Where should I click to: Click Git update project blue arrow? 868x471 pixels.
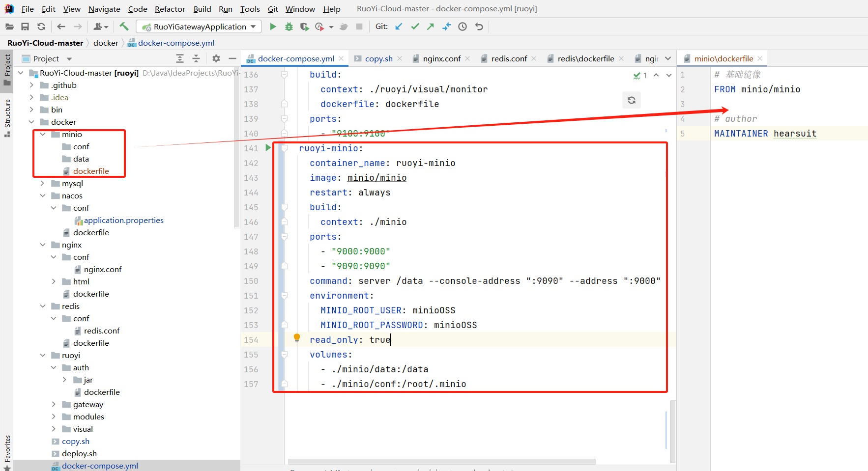(x=399, y=27)
